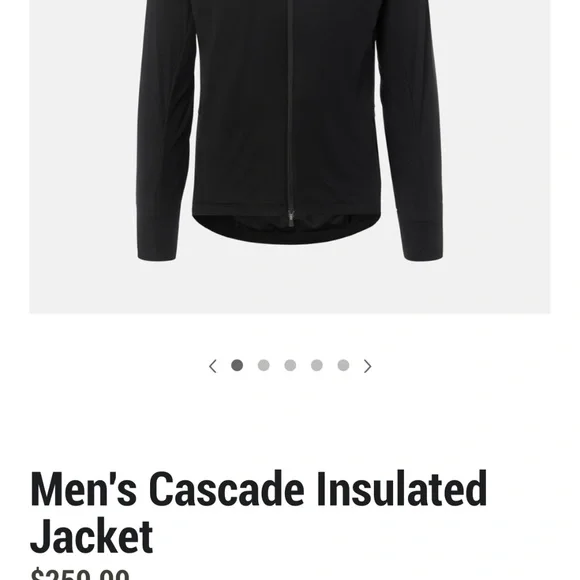Click the word "Insulated" in the product name
Screen dimensions: 580x580
[x=402, y=489]
